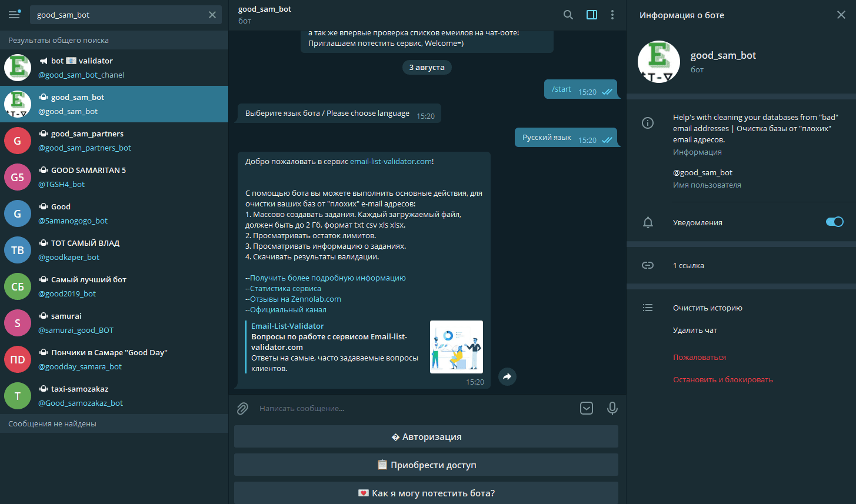Click the 3 августа date badge
Viewport: 856px width, 504px height.
(x=427, y=67)
